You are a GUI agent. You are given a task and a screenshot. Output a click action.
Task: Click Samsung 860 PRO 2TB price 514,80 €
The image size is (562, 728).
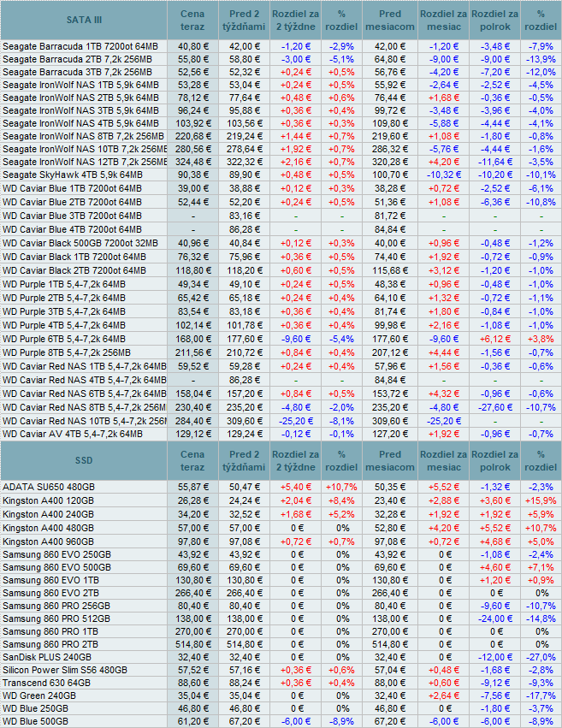(x=193, y=645)
